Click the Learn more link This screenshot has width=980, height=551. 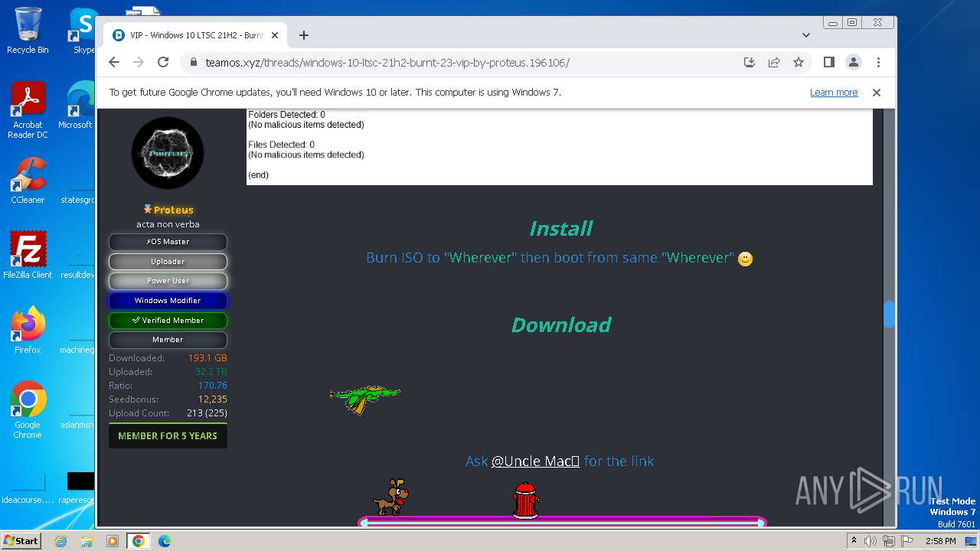(834, 92)
